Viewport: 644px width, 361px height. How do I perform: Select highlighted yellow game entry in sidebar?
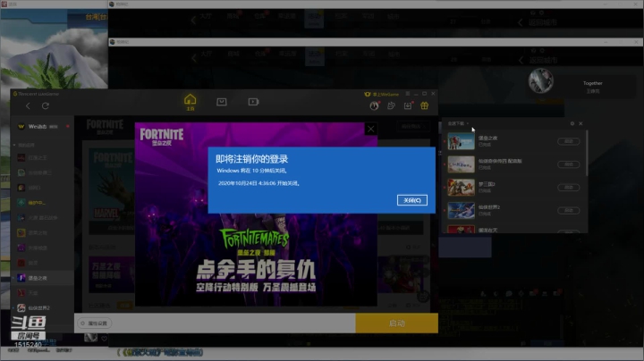click(x=42, y=203)
